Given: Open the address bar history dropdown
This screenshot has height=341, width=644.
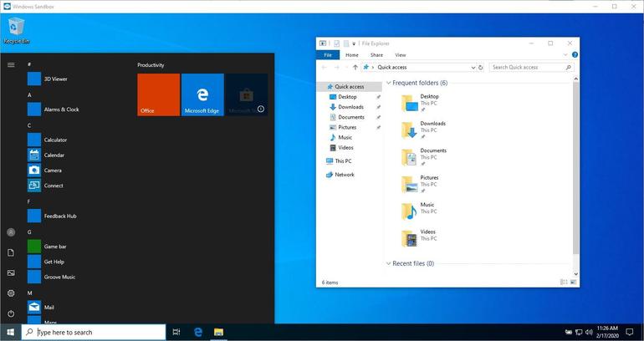Looking at the screenshot, I should pyautogui.click(x=473, y=68).
